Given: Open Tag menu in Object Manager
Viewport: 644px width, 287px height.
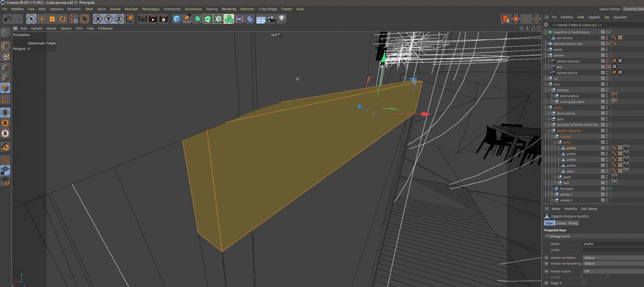Looking at the screenshot, I should coord(606,17).
